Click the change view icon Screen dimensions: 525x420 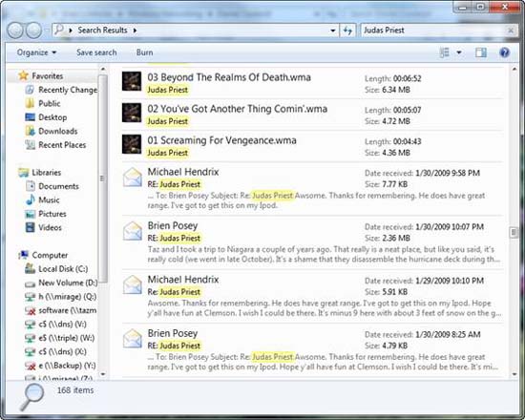click(x=444, y=52)
